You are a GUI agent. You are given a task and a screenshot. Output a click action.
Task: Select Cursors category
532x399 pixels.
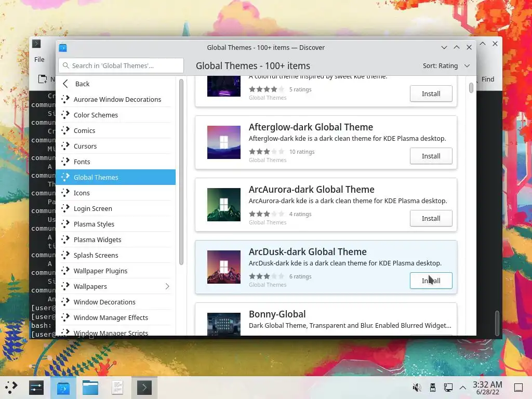click(x=115, y=146)
